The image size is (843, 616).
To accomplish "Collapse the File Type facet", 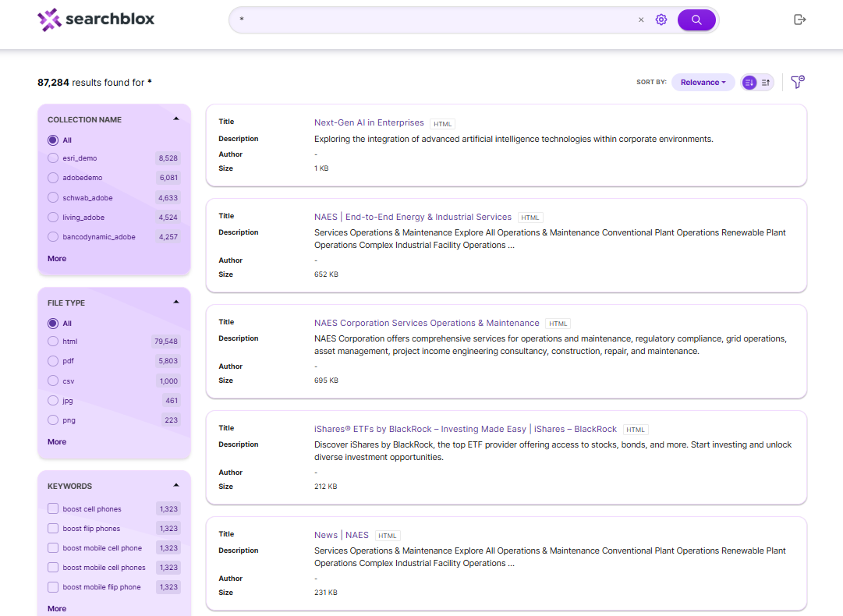I will [x=176, y=302].
